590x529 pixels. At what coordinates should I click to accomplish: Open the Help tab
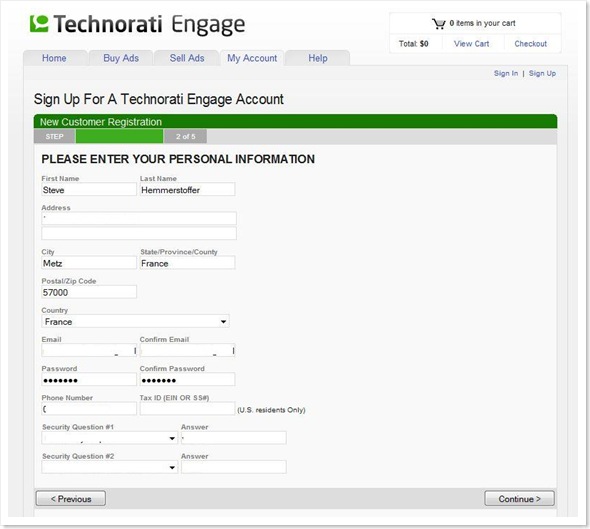click(318, 58)
